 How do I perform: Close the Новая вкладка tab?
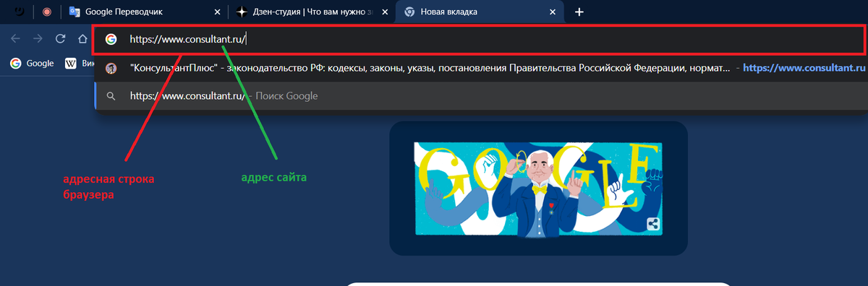(553, 12)
